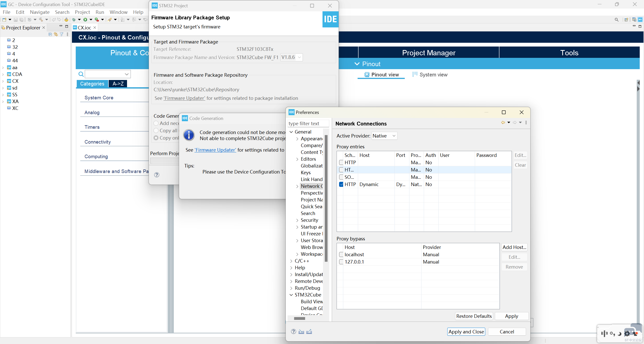Switch to the MX Device Configuration perspective
644x344 pixels.
click(640, 20)
